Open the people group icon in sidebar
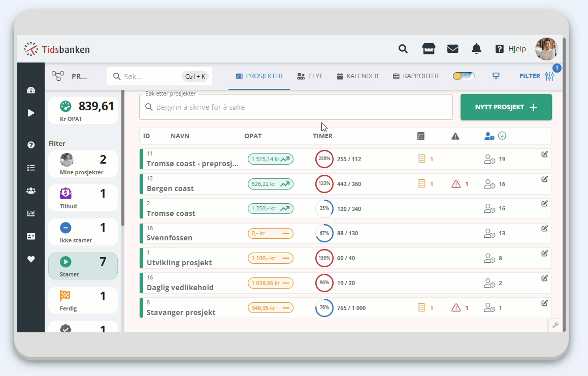Screen dimensions: 588x376 point(31,191)
